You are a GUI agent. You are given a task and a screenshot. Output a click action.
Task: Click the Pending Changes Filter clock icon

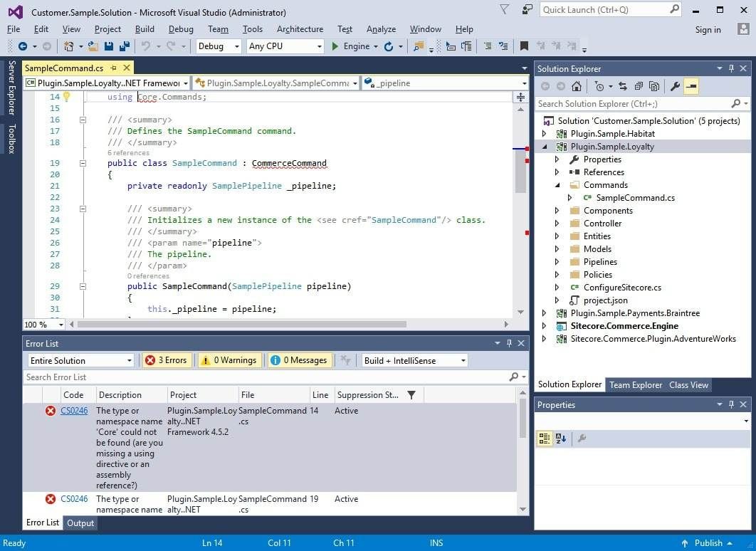click(599, 86)
